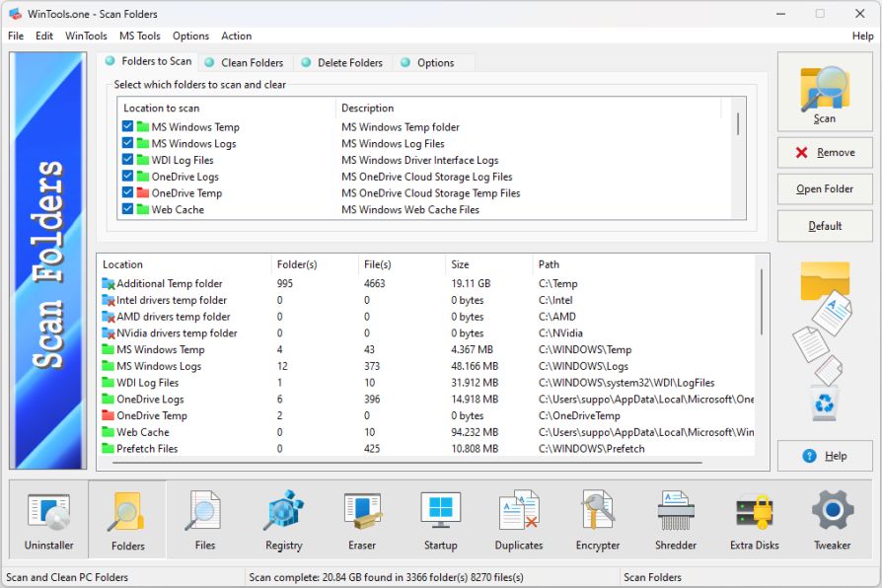The width and height of the screenshot is (882, 588).
Task: Click the Path column header
Action: (x=644, y=264)
